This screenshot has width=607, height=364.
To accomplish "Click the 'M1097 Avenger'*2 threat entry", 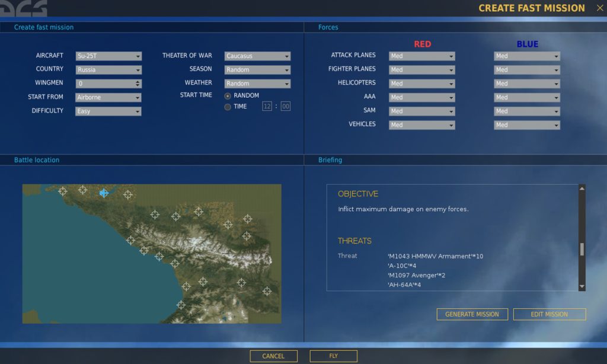I will 417,275.
